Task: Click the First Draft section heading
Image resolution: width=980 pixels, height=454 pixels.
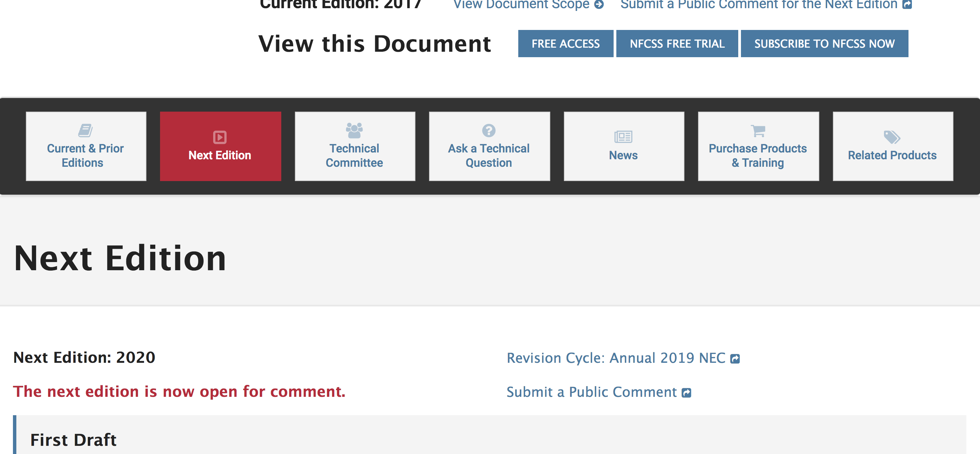Action: [74, 440]
